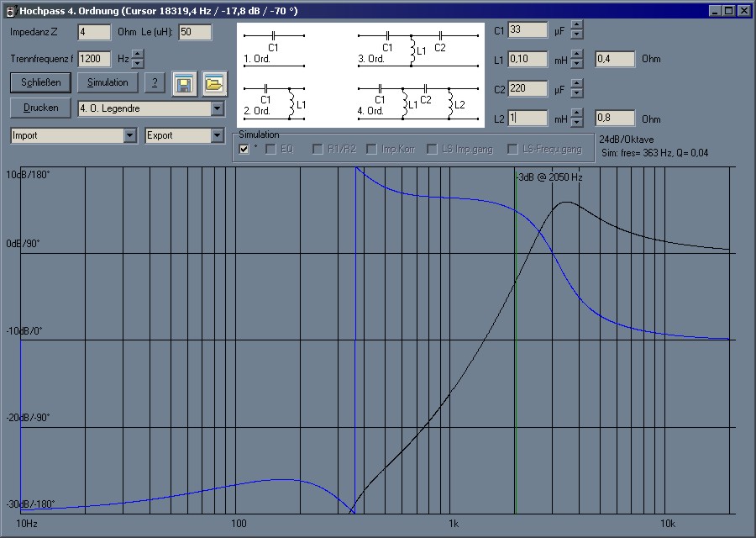Toggle the Imp.Korr checkbox

[x=371, y=149]
